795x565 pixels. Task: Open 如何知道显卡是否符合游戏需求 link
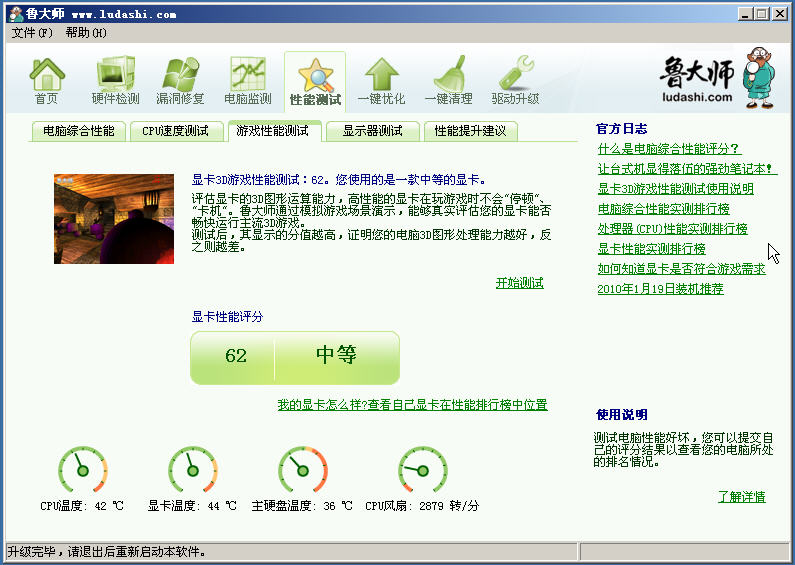click(681, 269)
